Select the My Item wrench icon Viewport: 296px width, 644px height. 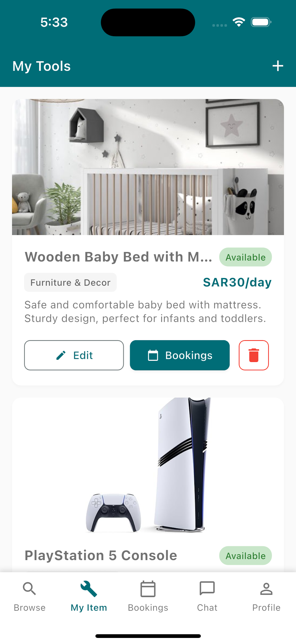point(89,589)
